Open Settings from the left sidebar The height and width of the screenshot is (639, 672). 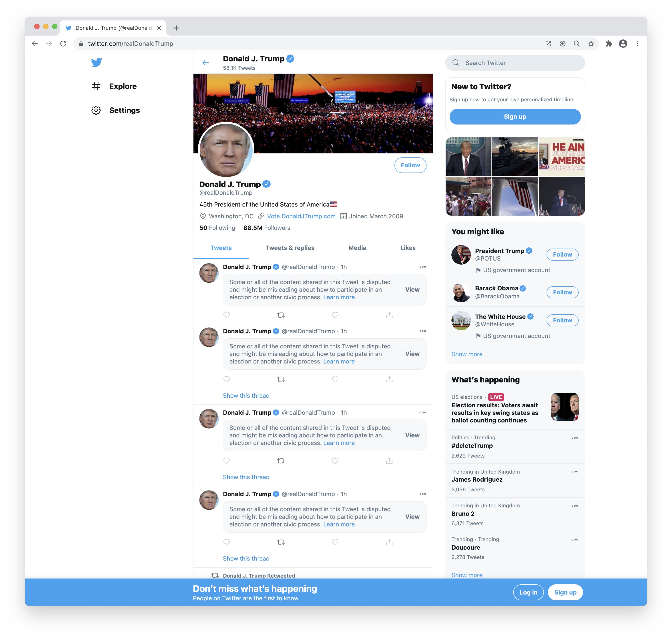point(115,110)
